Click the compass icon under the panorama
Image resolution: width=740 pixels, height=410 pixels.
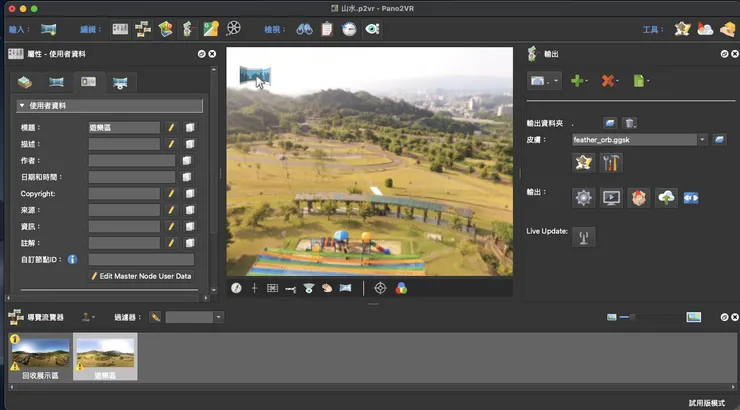coord(236,288)
